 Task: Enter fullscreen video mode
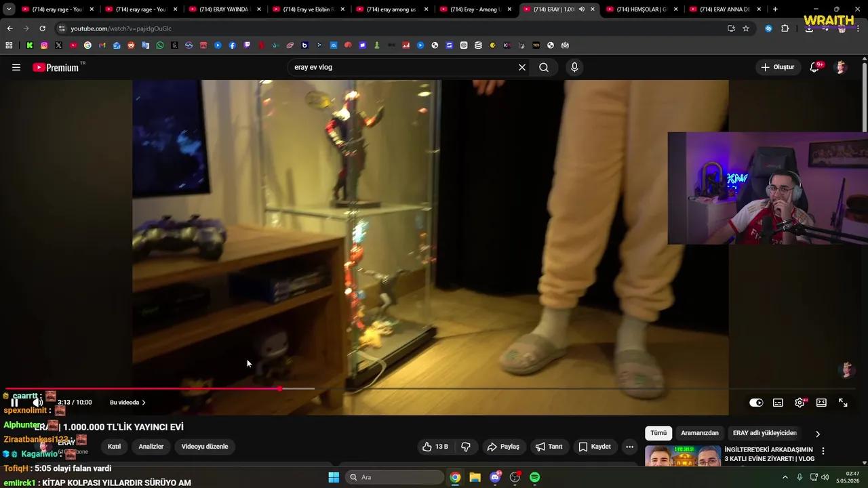click(x=843, y=403)
